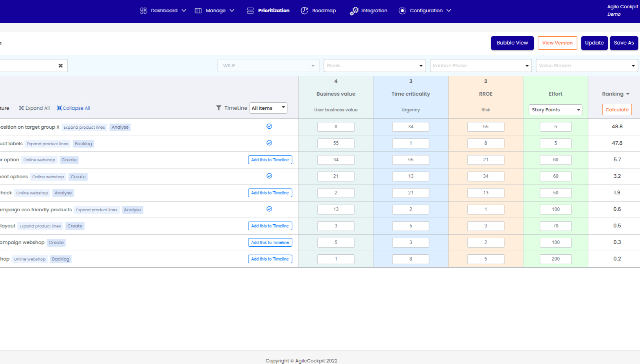640x364 pixels.
Task: Open the Dashboard menu chevron
Action: (x=184, y=11)
